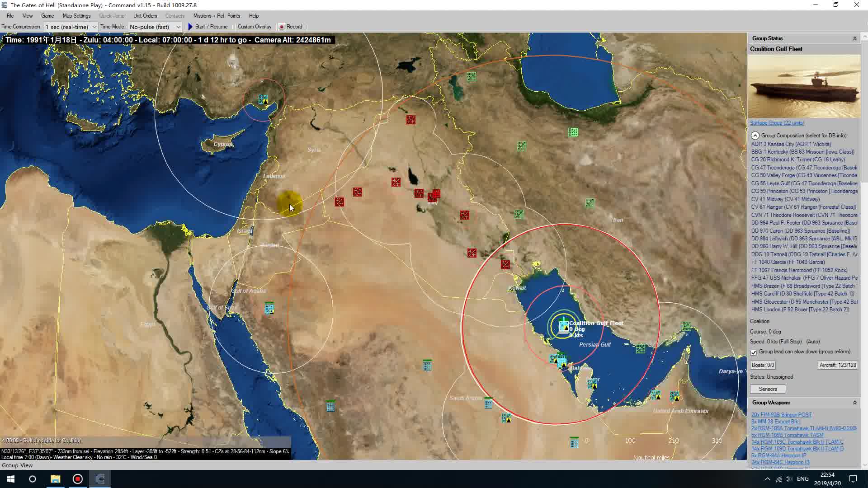
Task: Collapse Group Composition list chevron
Action: [x=755, y=136]
